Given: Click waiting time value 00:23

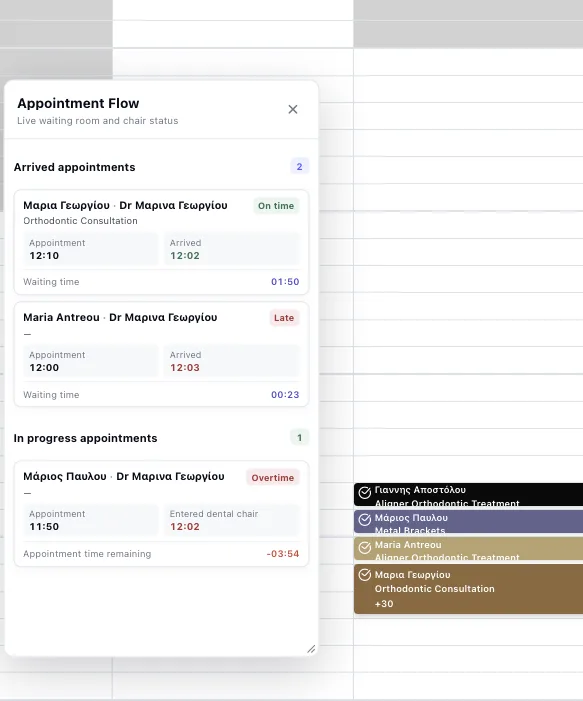Looking at the screenshot, I should (285, 395).
